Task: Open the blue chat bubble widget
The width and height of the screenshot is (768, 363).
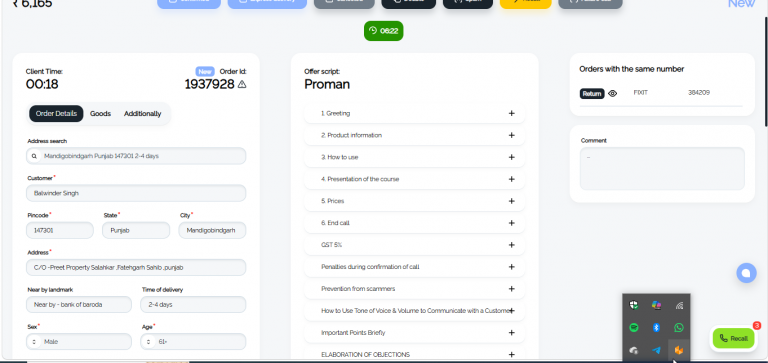Action: (746, 273)
